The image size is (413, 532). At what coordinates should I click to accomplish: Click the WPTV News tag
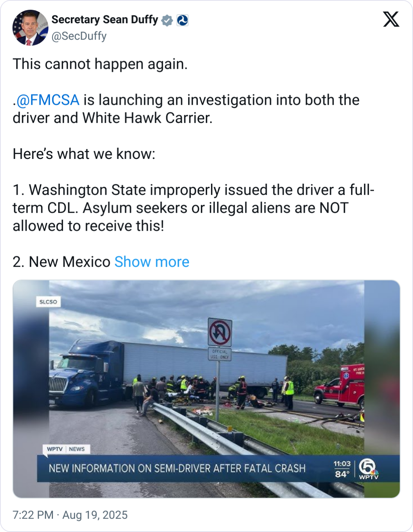(66, 449)
